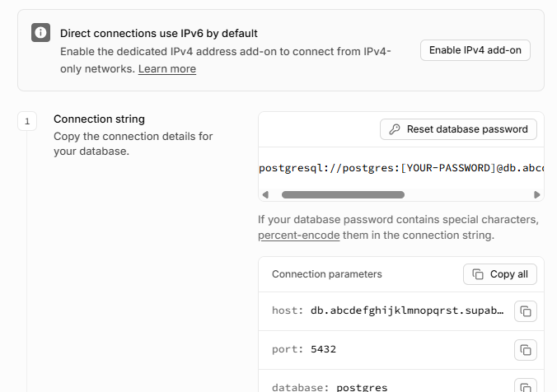Click Copy all connection parameters button
Screen dimensions: 557x392
tap(500, 274)
